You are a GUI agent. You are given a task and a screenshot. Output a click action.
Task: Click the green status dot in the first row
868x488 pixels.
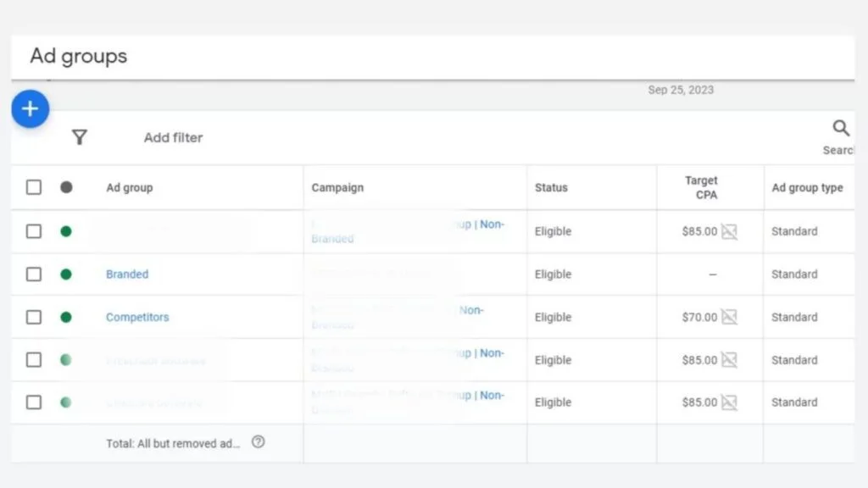click(x=66, y=231)
